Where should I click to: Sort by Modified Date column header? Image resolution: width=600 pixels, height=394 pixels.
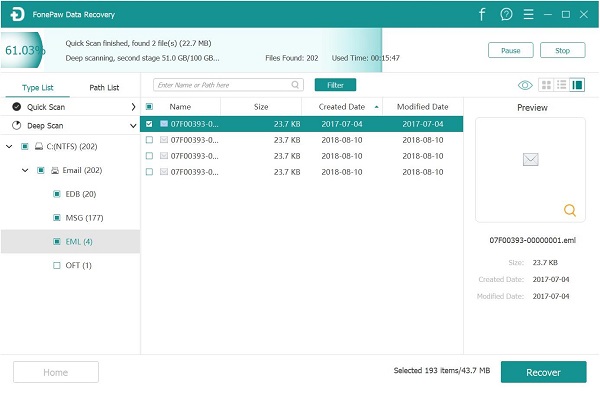click(422, 107)
